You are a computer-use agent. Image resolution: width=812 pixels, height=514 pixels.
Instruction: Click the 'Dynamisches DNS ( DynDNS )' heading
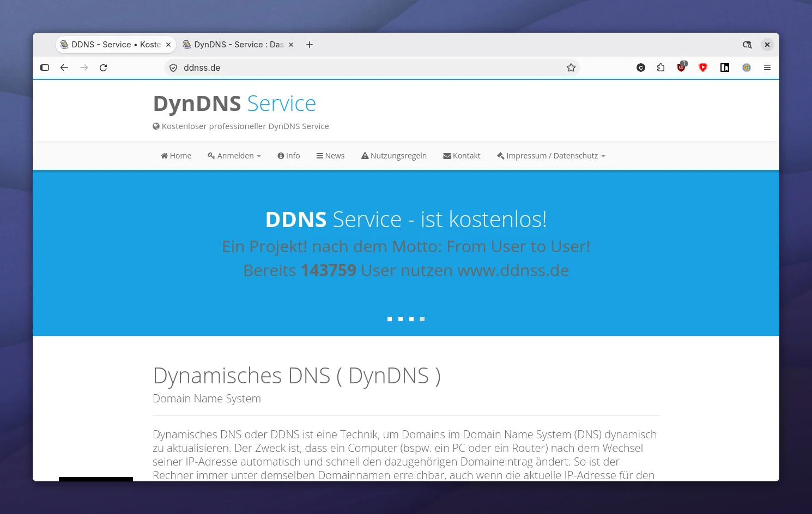coord(296,376)
